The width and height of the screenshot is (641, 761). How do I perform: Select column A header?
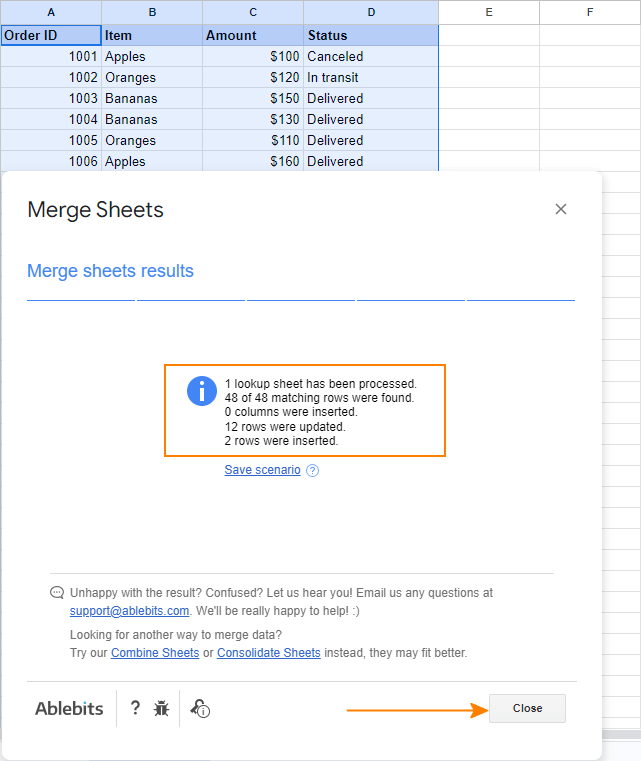tap(51, 12)
